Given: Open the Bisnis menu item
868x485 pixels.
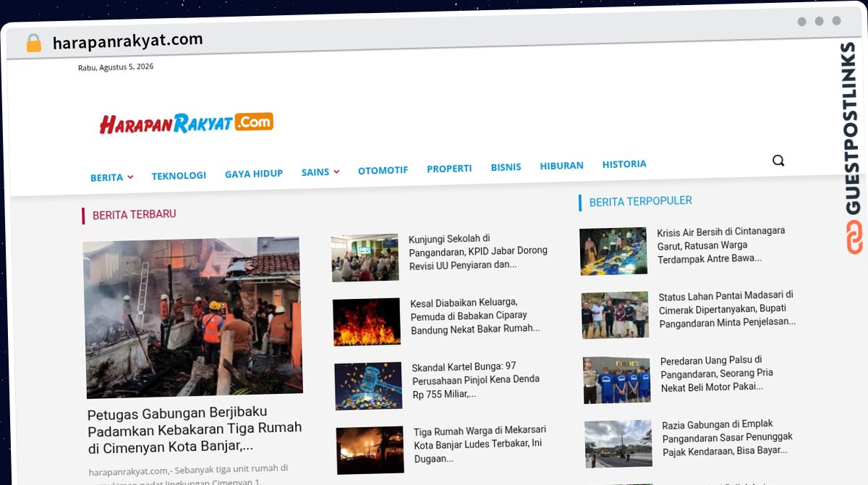Looking at the screenshot, I should click(x=506, y=167).
